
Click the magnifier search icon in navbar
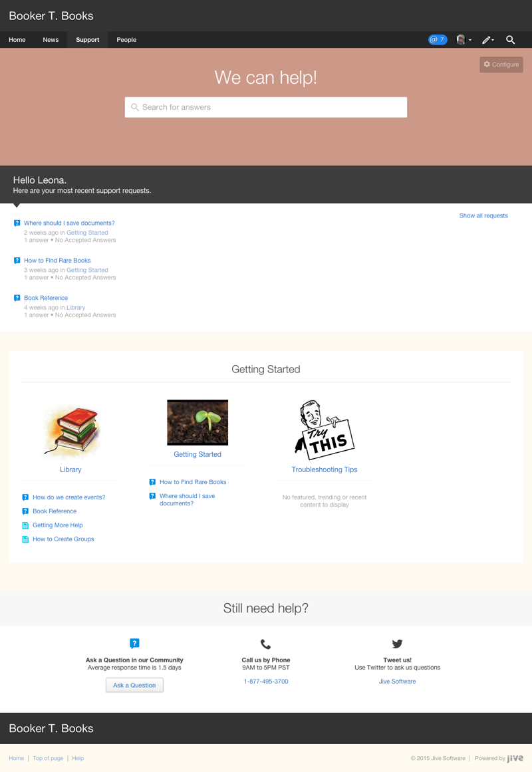coord(510,40)
